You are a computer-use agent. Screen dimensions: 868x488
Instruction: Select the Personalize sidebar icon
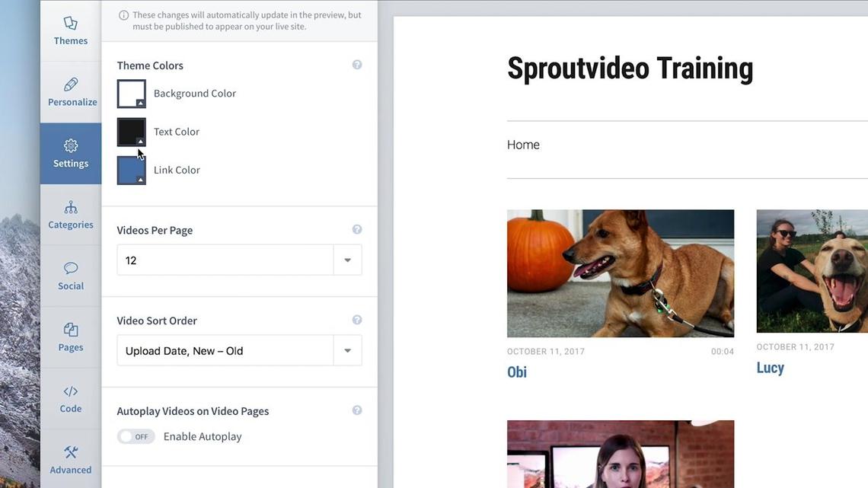(70, 91)
